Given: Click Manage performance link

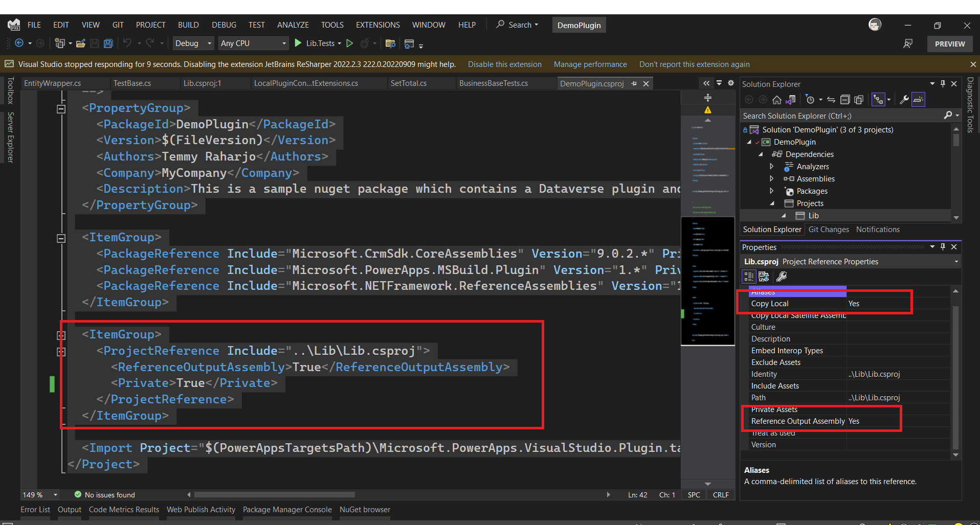Looking at the screenshot, I should [x=590, y=64].
